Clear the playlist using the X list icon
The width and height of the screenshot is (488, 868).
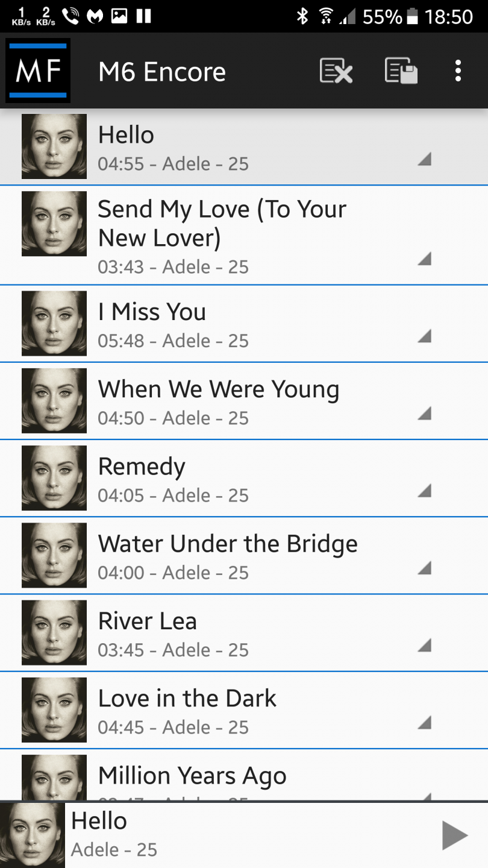[x=336, y=71]
